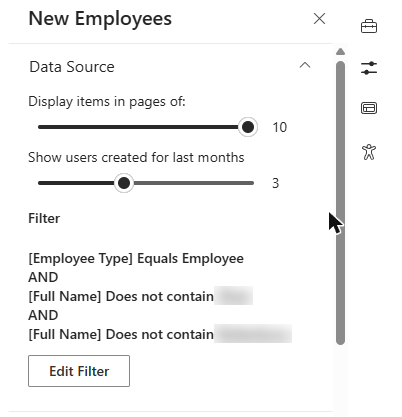Click the months value 3
This screenshot has width=402, height=417.
[x=275, y=183]
